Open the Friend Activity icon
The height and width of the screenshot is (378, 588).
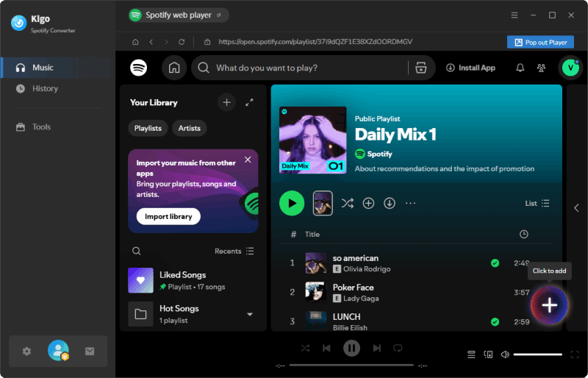click(541, 68)
